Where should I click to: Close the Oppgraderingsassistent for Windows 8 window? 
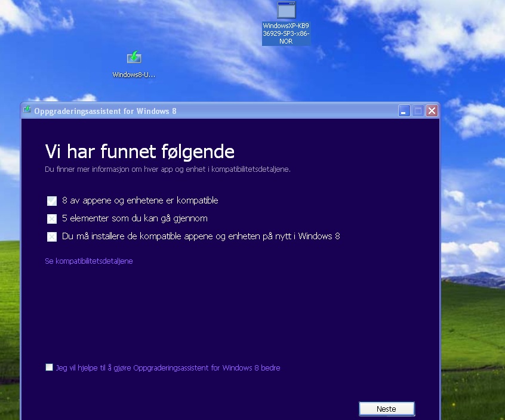tap(432, 111)
